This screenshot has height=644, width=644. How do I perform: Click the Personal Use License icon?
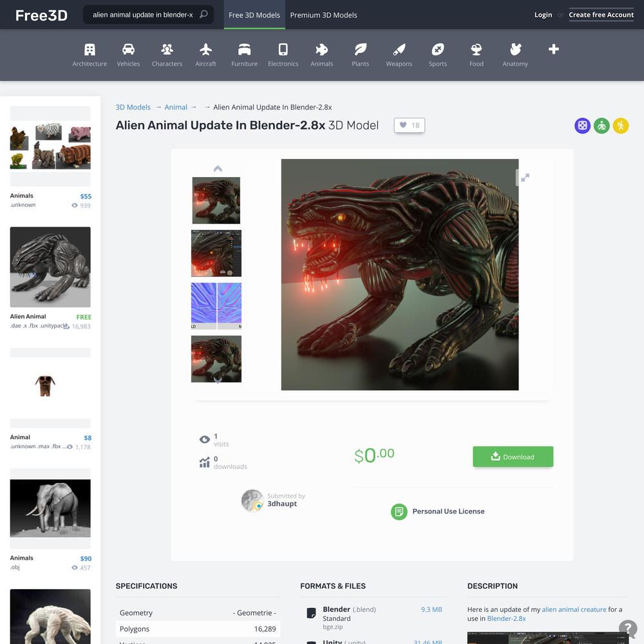(x=399, y=512)
